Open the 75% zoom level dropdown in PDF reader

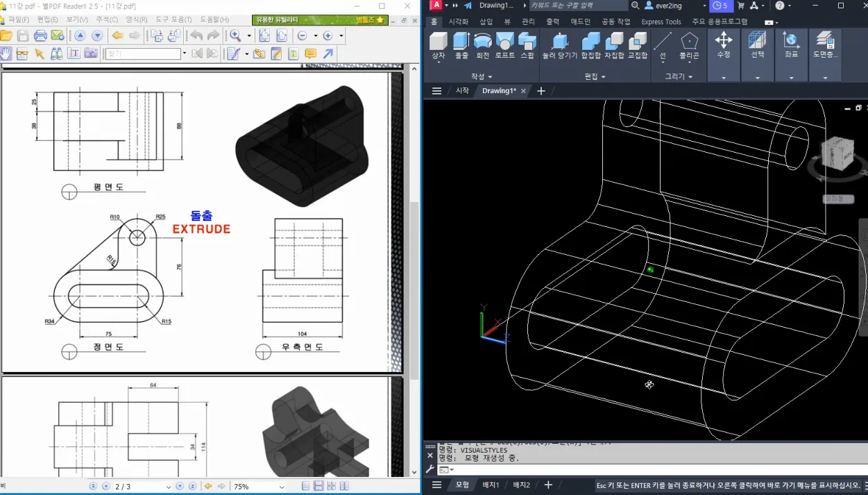(281, 487)
